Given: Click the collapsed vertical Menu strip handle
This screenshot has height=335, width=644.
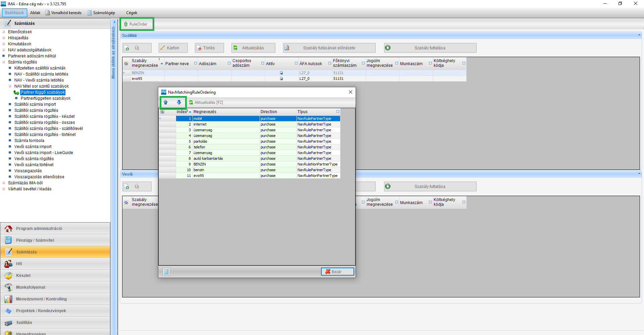Looking at the screenshot, I should 113,54.
